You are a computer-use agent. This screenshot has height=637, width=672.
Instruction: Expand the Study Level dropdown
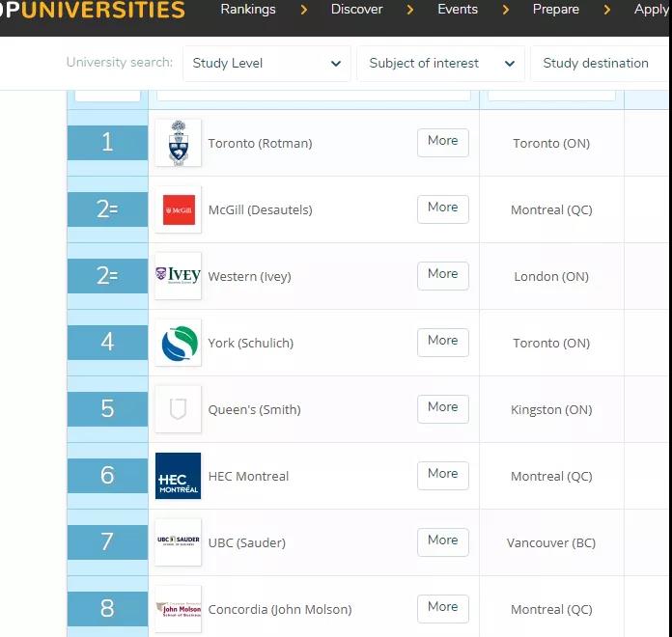(266, 64)
